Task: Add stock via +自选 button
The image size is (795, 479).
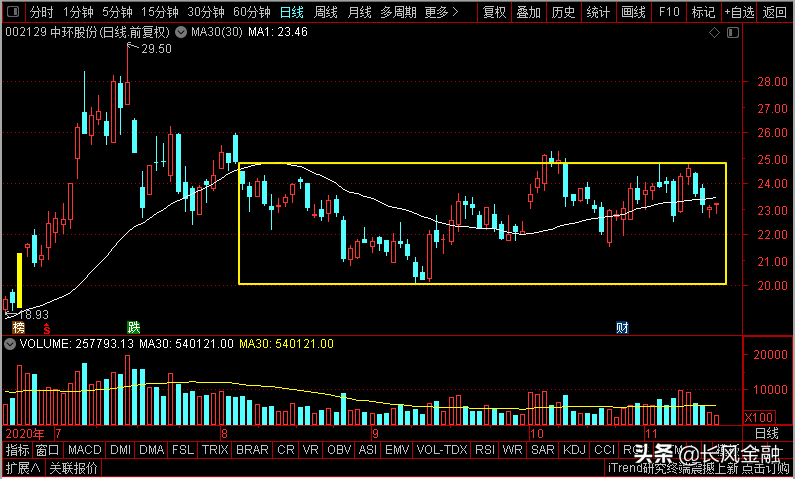Action: coord(738,13)
